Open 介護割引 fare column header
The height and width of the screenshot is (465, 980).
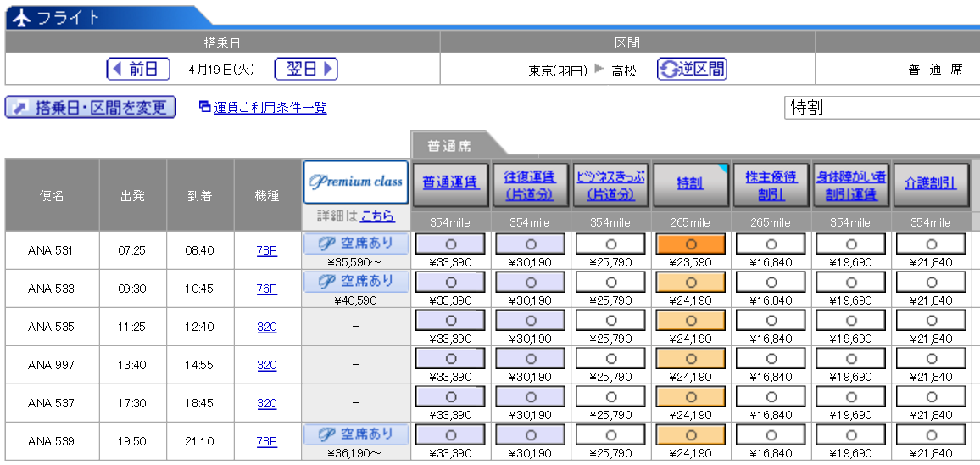pos(931,185)
